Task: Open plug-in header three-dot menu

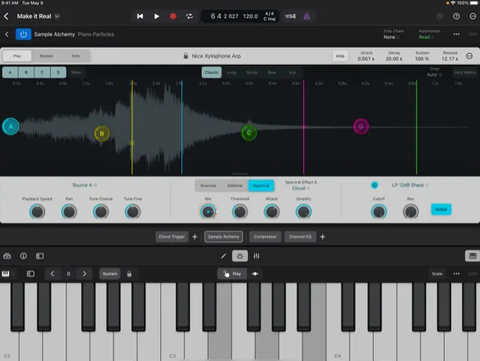Action: (456, 34)
